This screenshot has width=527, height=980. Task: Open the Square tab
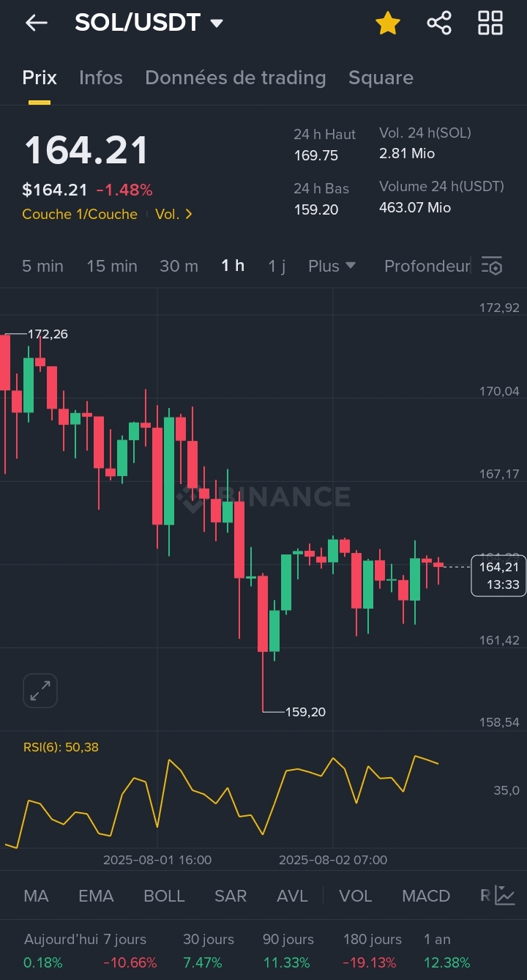click(x=381, y=78)
